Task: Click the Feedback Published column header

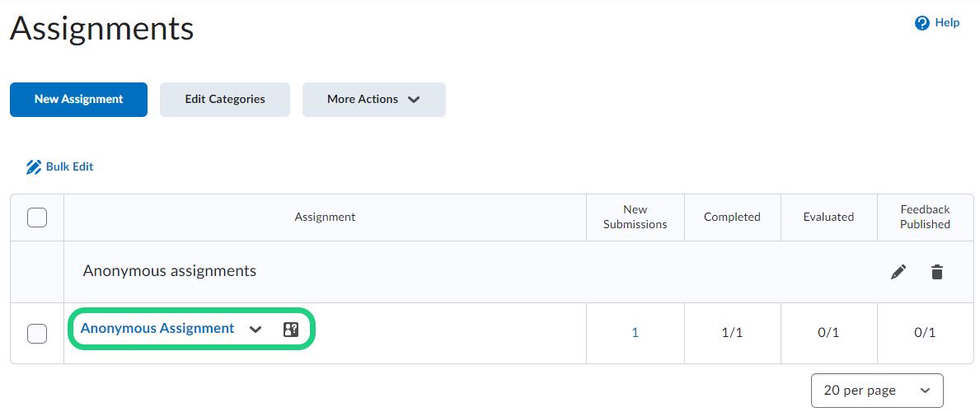Action: (925, 217)
